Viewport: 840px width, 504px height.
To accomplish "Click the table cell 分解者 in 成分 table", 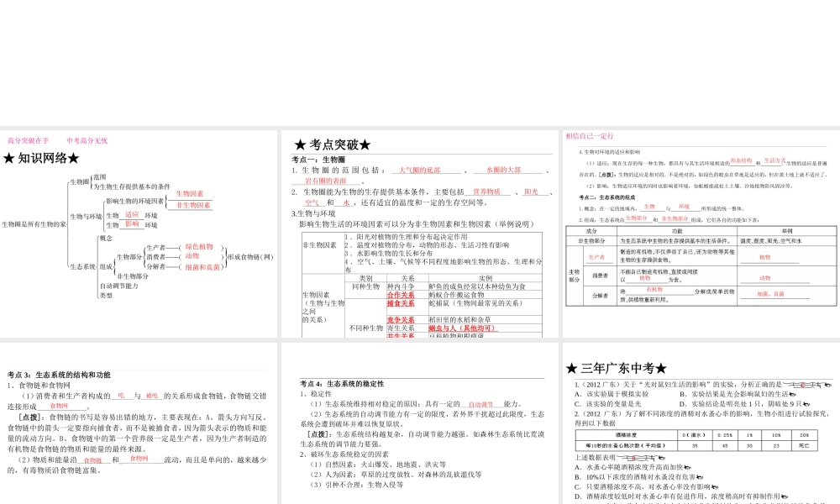I will click(600, 295).
